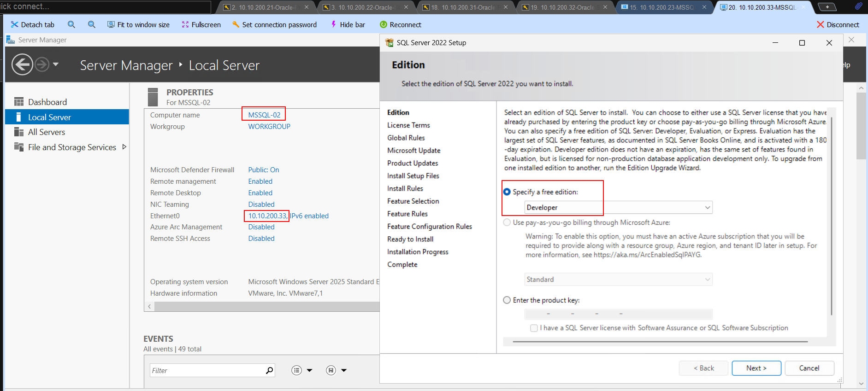Click the quick connect input box
Screen dimensions: 868x391
(x=106, y=7)
